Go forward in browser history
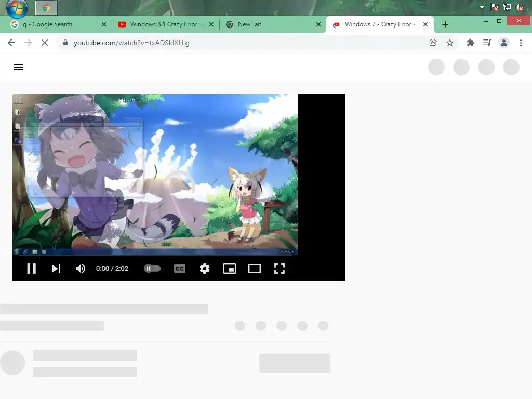Viewport: 532px width, 399px height. point(28,43)
